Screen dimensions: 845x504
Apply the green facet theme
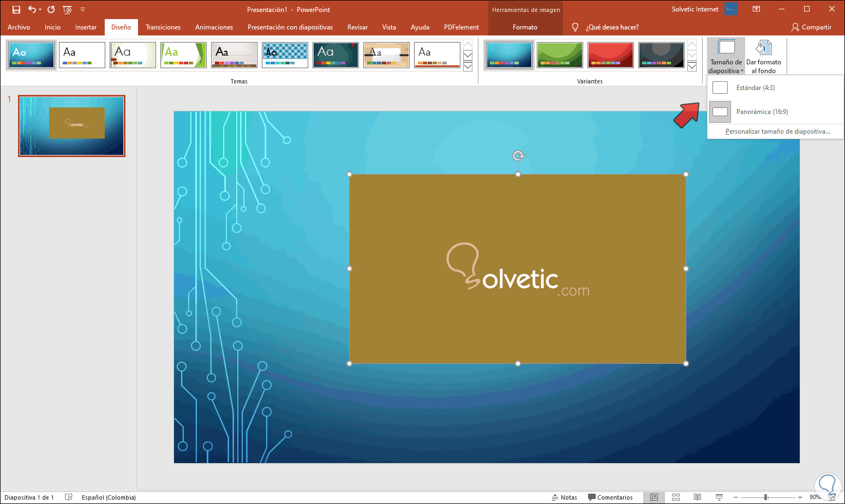tap(183, 55)
